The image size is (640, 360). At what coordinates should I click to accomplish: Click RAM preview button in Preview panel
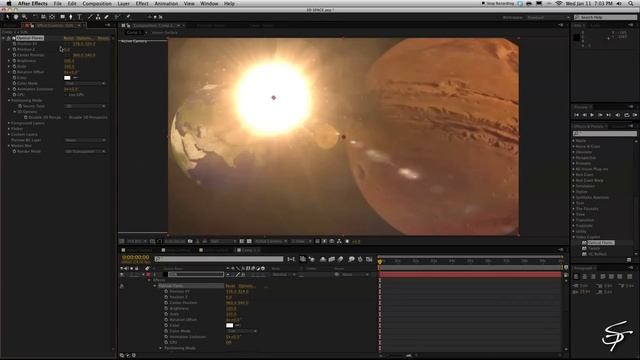[635, 115]
